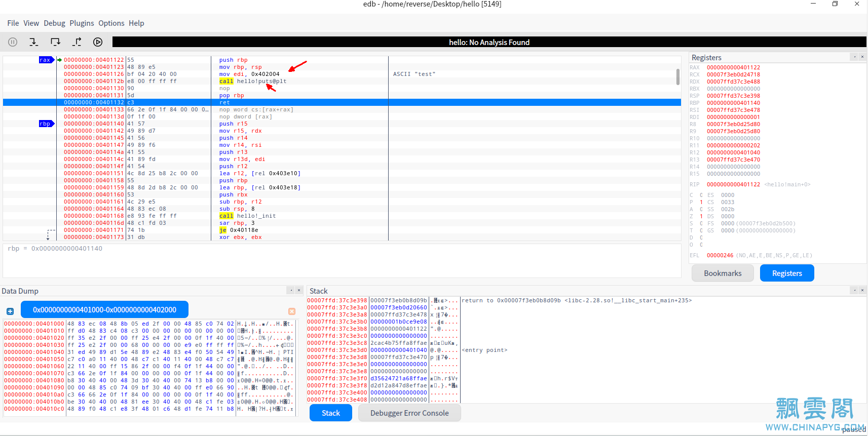Close the Stack panel
The width and height of the screenshot is (868, 436).
(x=862, y=290)
